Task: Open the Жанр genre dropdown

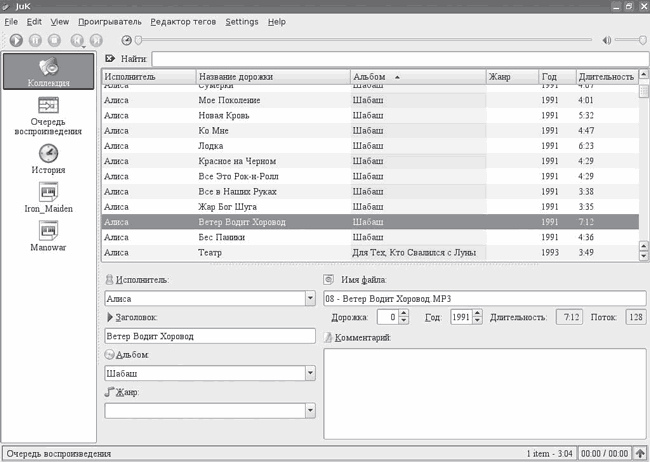Action: pyautogui.click(x=310, y=409)
